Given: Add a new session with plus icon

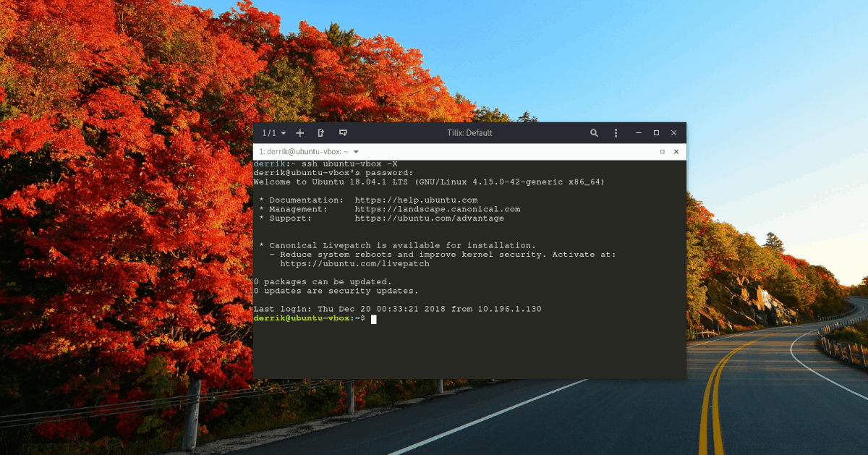Looking at the screenshot, I should (300, 133).
